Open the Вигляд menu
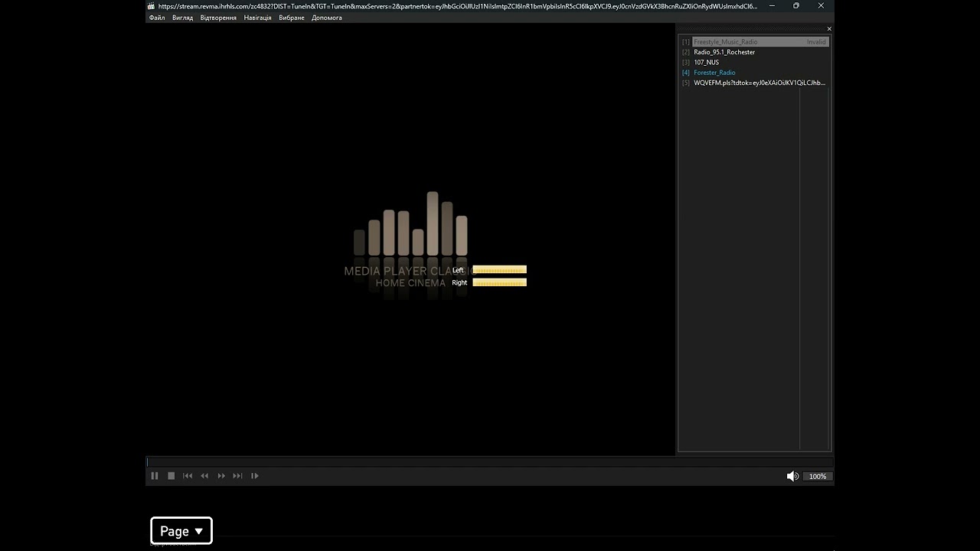Screen dimensions: 980x551 pos(183,18)
